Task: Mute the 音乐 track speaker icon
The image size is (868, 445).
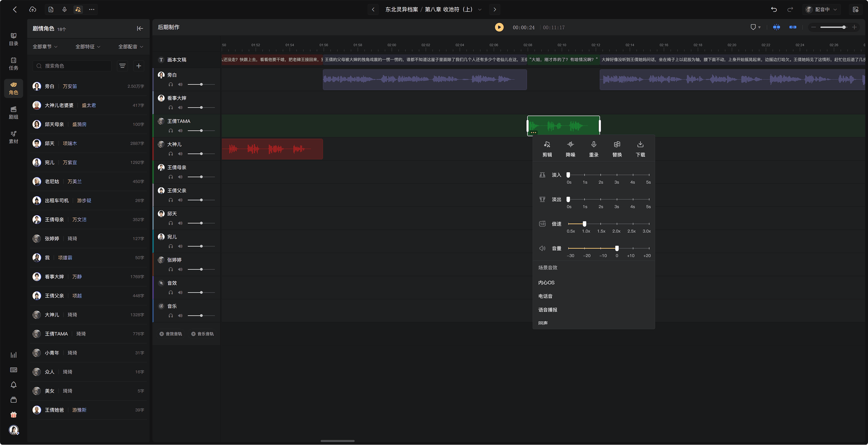Action: coord(180,316)
